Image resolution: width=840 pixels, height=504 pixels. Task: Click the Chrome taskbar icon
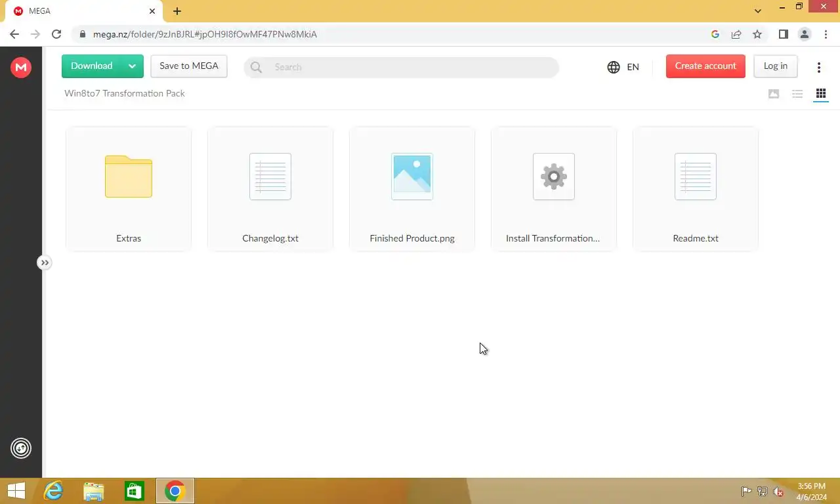coord(175,491)
